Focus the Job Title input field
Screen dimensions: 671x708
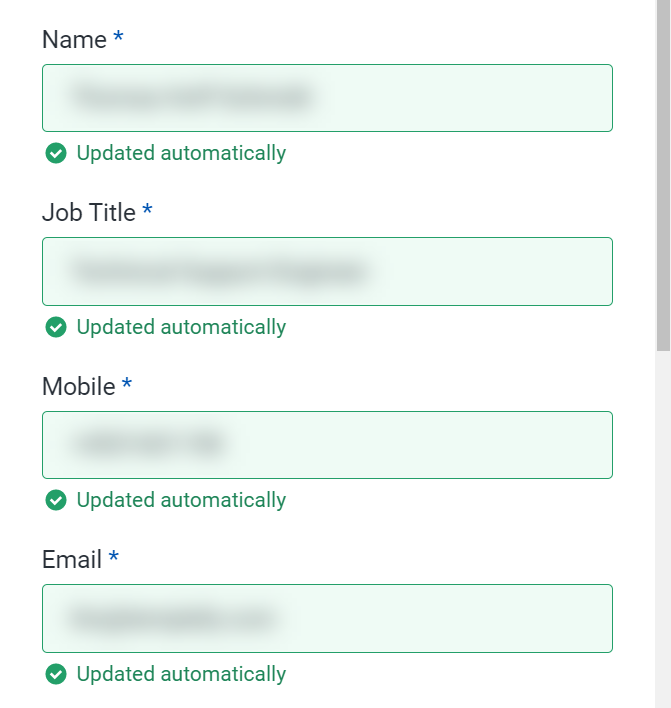(x=327, y=271)
